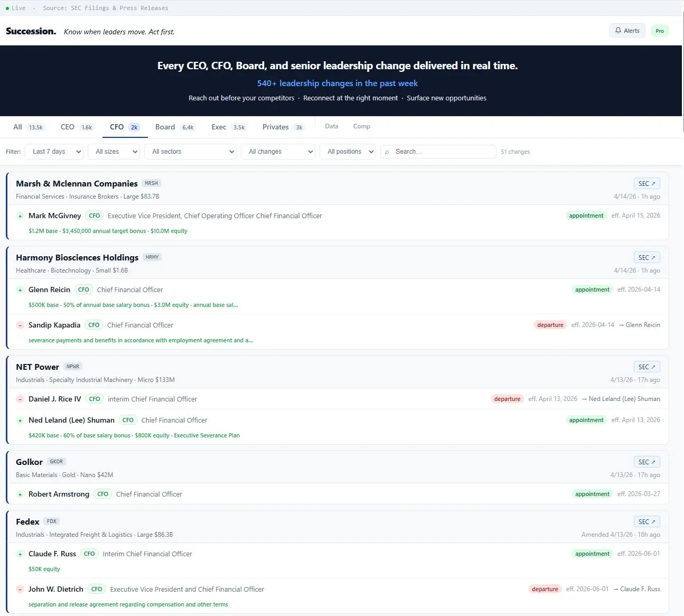Click the HRMY ticker badge

(152, 257)
